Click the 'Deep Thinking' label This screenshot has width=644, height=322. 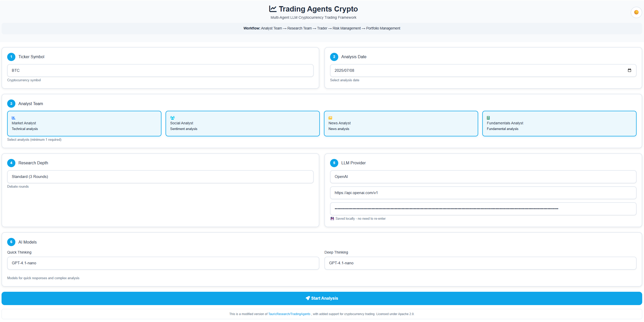336,253
